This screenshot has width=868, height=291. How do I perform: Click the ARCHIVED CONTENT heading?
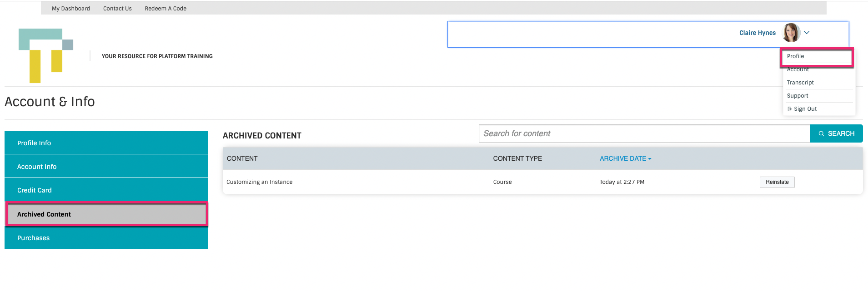262,136
